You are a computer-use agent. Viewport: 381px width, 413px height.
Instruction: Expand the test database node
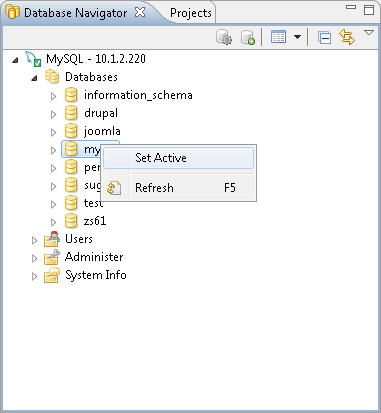(53, 204)
